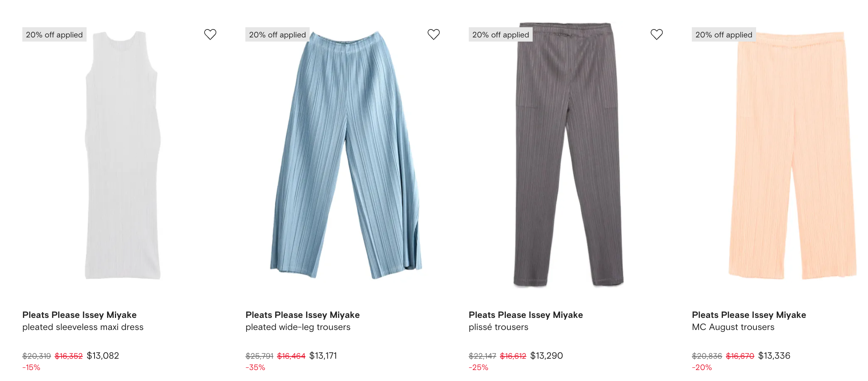Screen dimensions: 868x381
Task: Add white maxi dress to wishlist
Action: (x=210, y=34)
